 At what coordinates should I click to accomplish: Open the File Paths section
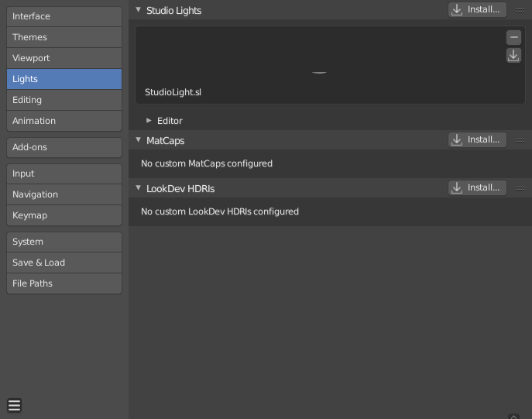click(x=64, y=283)
